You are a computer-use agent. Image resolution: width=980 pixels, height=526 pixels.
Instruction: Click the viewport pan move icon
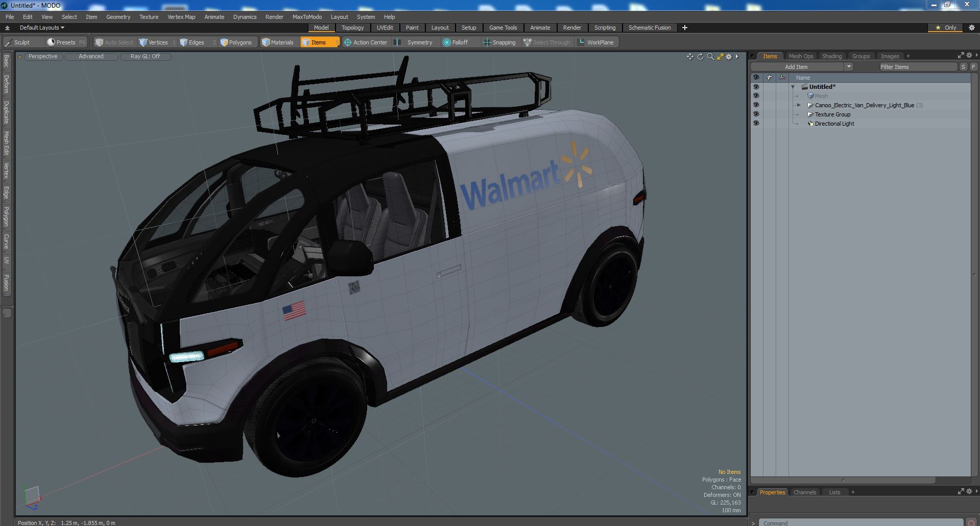point(690,57)
